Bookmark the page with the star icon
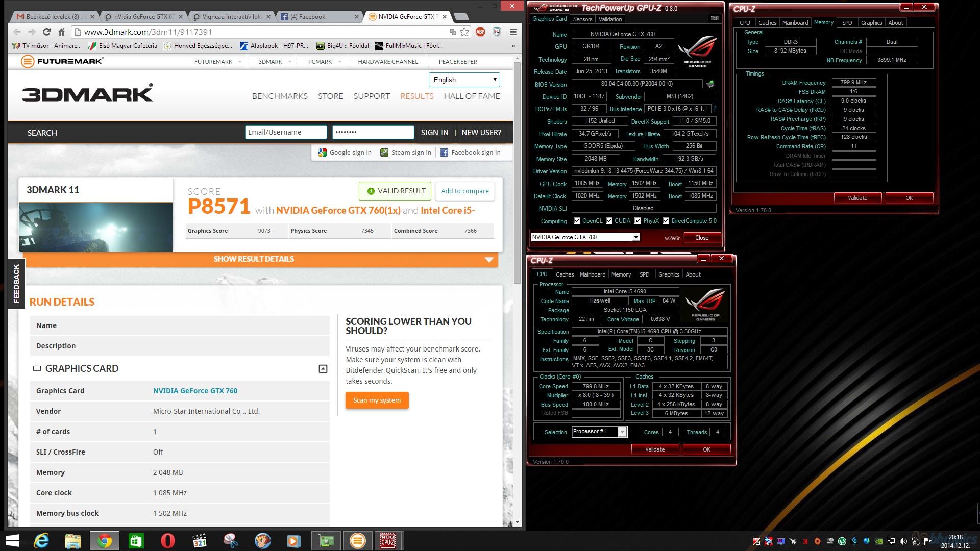 (464, 32)
